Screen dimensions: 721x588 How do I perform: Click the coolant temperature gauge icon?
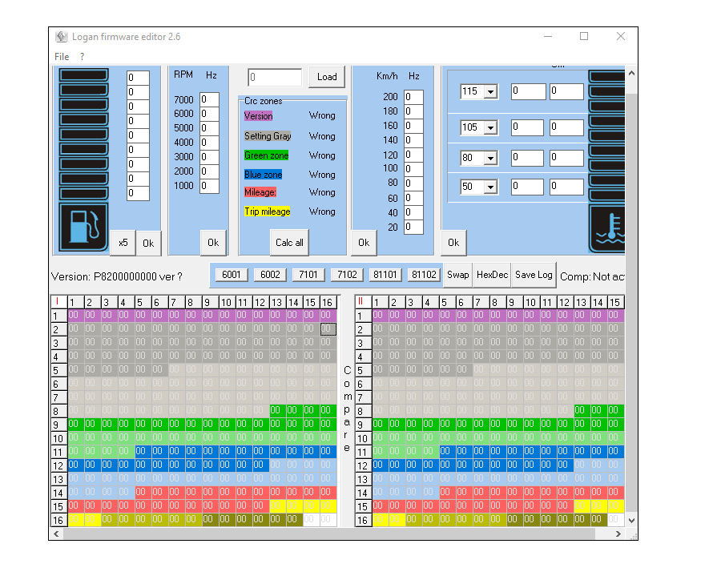pyautogui.click(x=607, y=229)
